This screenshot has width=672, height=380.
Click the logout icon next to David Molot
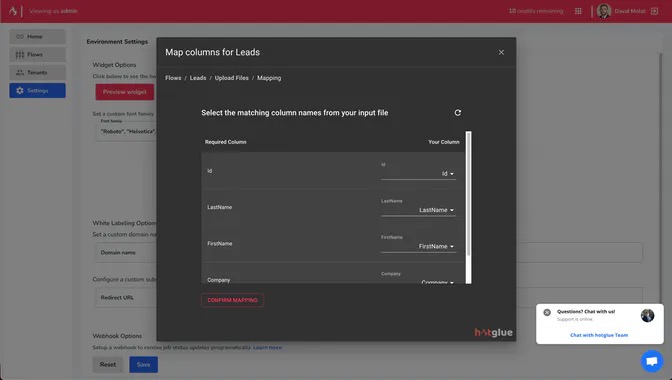[654, 11]
